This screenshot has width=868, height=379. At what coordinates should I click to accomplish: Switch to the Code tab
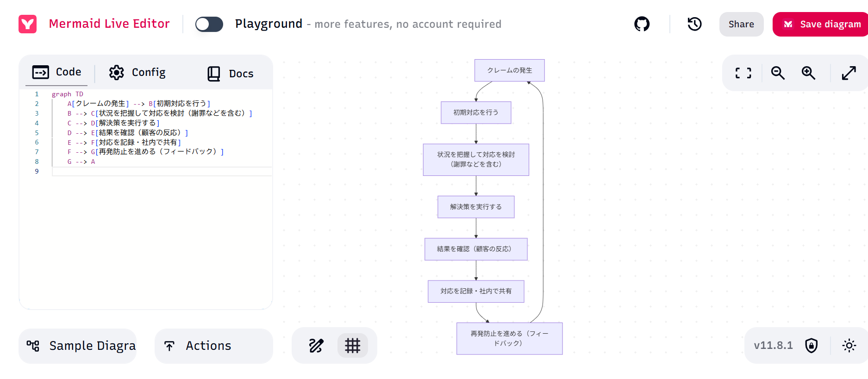[57, 72]
